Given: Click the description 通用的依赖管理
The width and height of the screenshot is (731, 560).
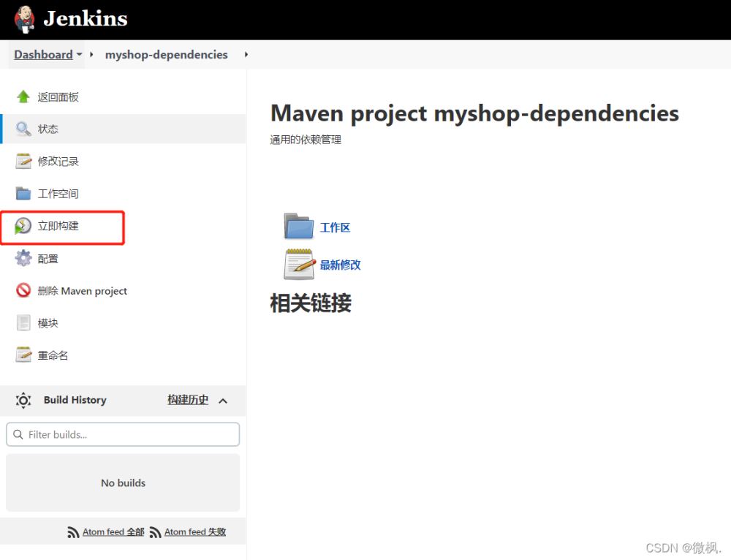Looking at the screenshot, I should point(306,140).
